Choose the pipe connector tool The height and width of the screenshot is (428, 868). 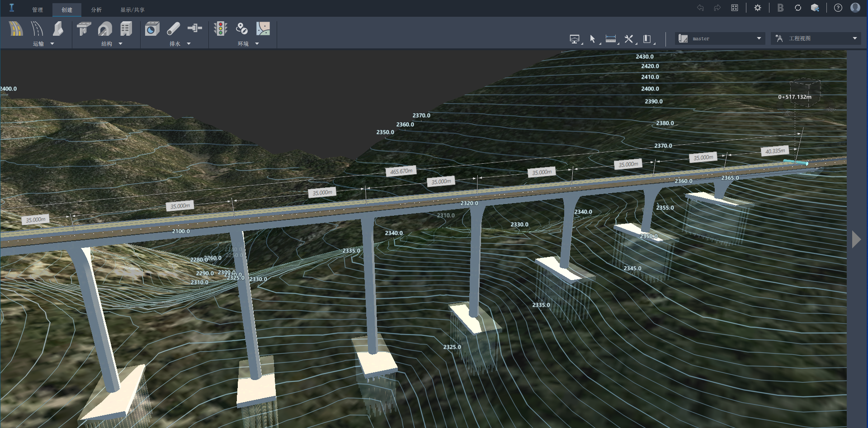[195, 28]
